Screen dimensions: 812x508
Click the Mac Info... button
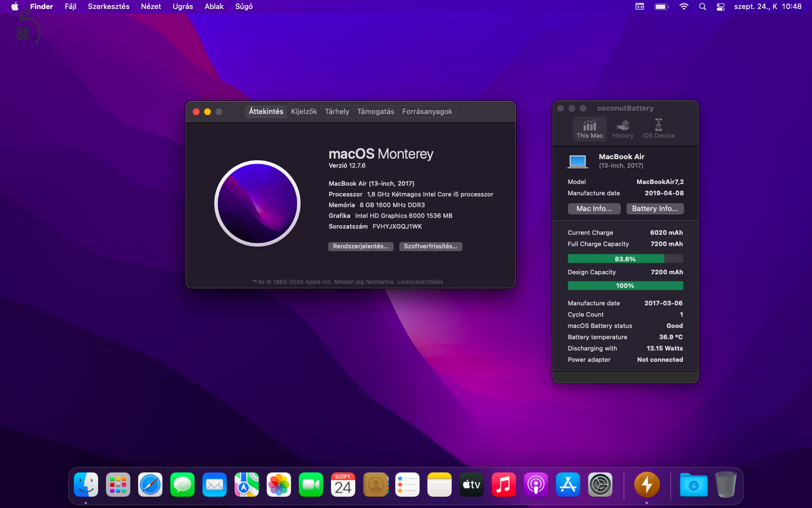(594, 209)
